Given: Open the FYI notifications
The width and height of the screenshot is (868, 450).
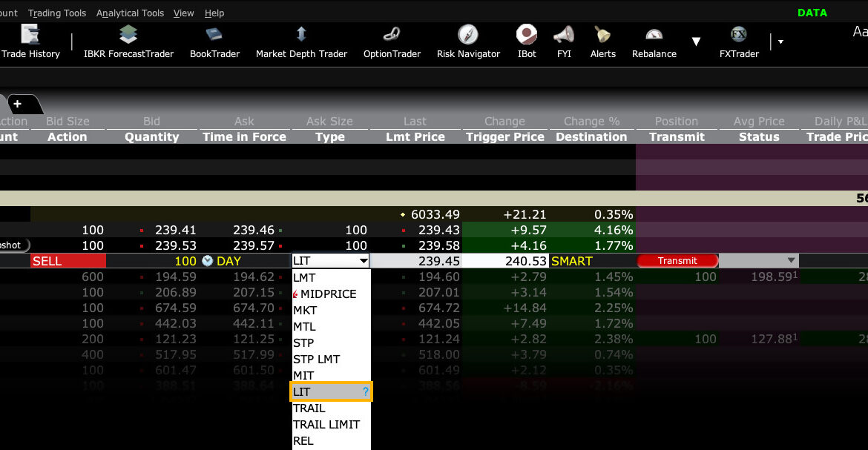Looking at the screenshot, I should 564,42.
